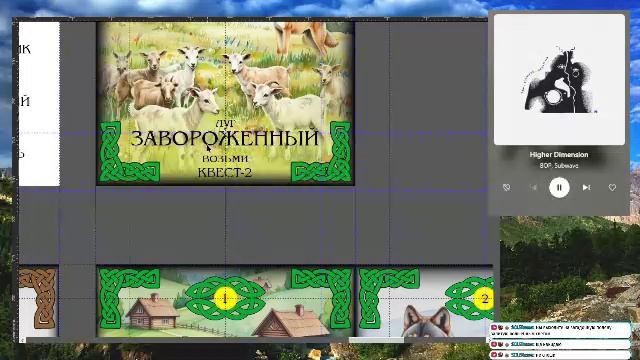Select the green Celtic knot at card's bottom-right

[321, 152]
